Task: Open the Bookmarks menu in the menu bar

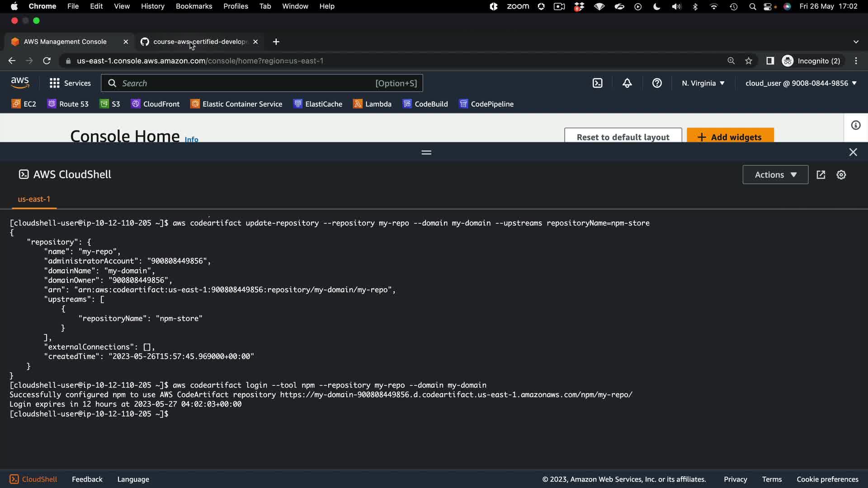Action: point(193,6)
